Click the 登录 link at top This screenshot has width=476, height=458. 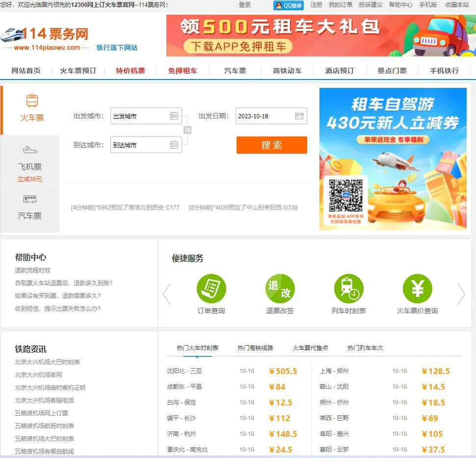(245, 5)
